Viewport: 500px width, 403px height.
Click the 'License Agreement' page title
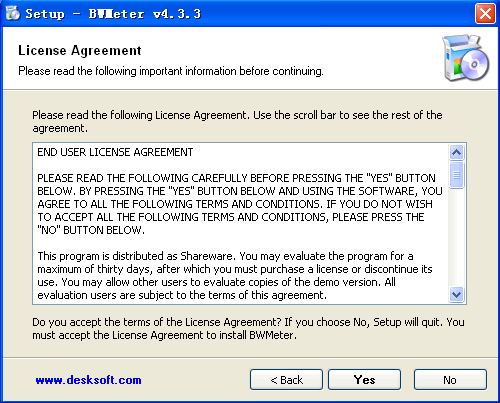tap(80, 51)
